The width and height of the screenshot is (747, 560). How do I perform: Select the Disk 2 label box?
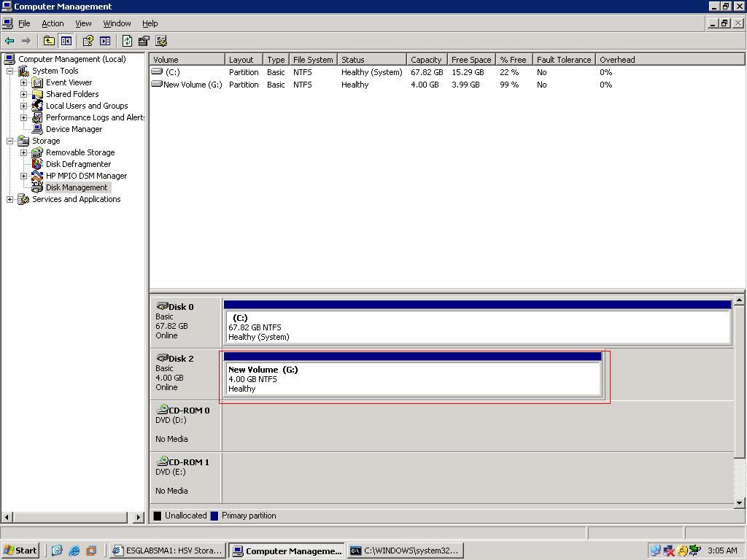click(186, 374)
